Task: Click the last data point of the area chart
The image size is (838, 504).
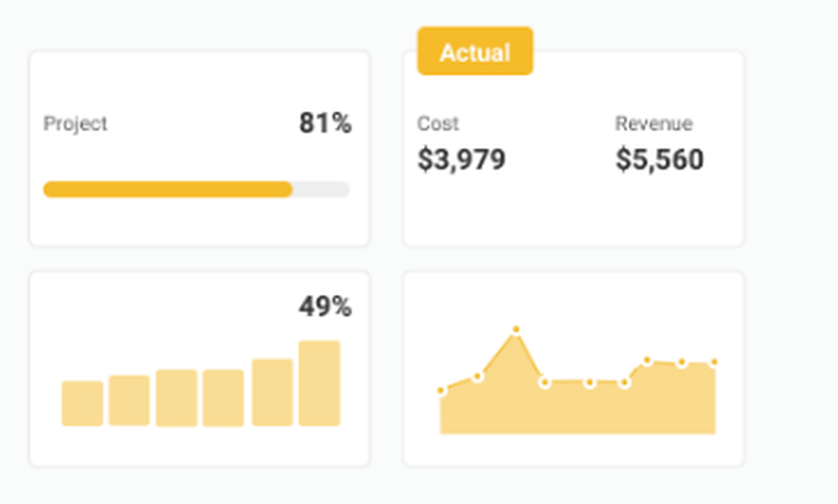Action: click(x=714, y=363)
